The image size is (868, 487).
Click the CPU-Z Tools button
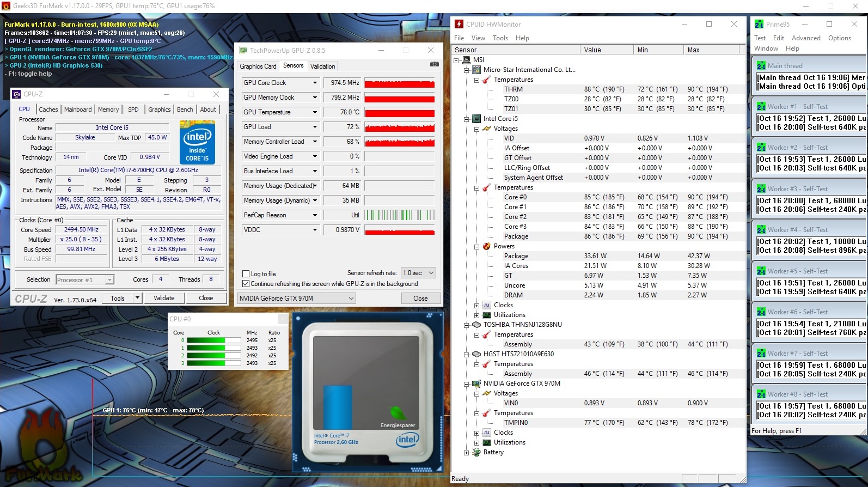point(118,298)
